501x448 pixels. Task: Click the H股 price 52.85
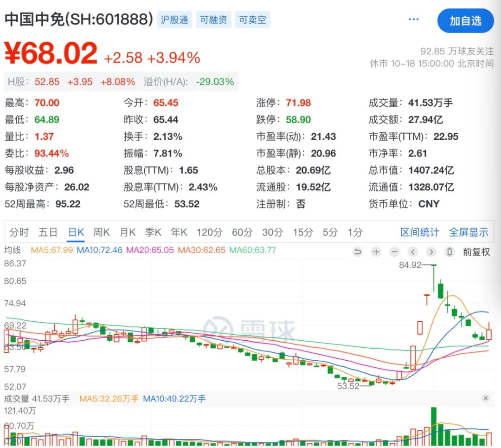(x=47, y=82)
